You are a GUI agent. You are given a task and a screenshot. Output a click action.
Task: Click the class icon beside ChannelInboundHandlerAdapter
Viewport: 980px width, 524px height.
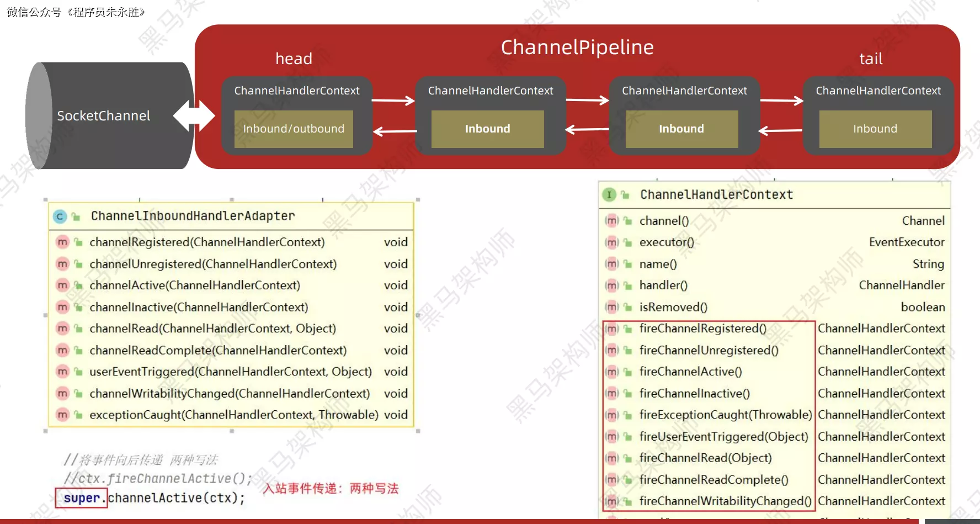[x=60, y=216]
